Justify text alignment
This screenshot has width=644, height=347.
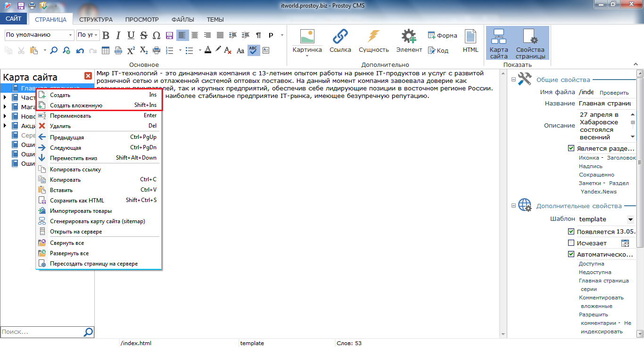[220, 35]
